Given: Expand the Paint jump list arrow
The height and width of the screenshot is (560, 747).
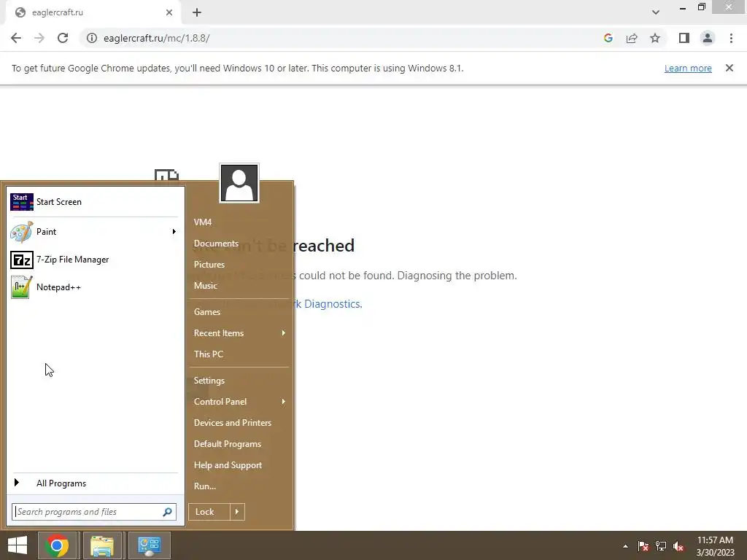Looking at the screenshot, I should [174, 232].
